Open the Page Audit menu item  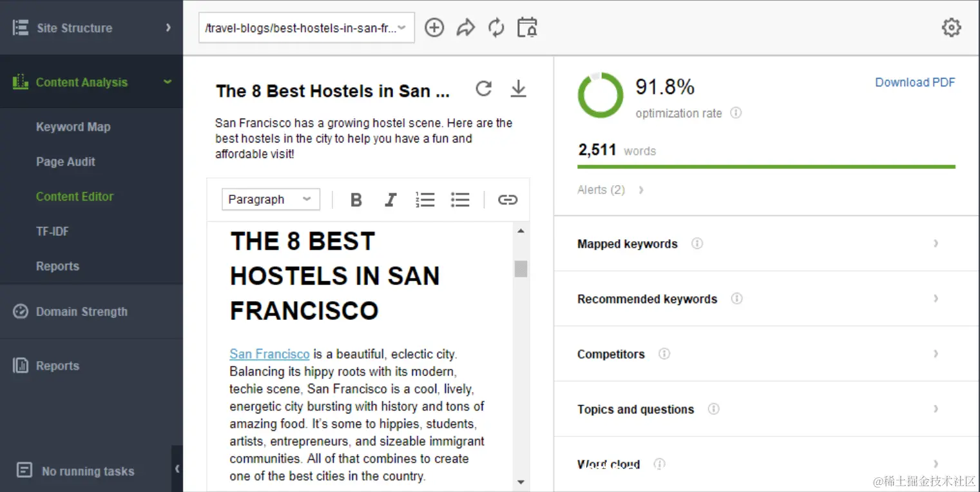pos(66,162)
